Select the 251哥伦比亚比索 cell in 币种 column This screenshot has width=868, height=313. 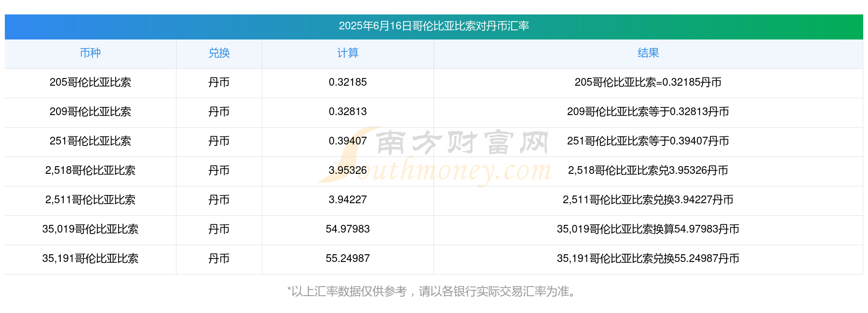[x=90, y=141]
